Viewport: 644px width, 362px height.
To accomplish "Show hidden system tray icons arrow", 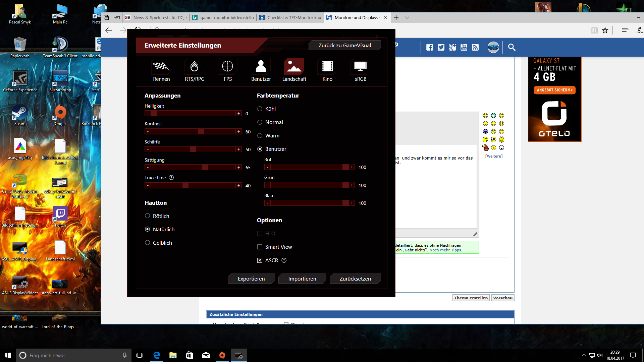I will pyautogui.click(x=584, y=355).
